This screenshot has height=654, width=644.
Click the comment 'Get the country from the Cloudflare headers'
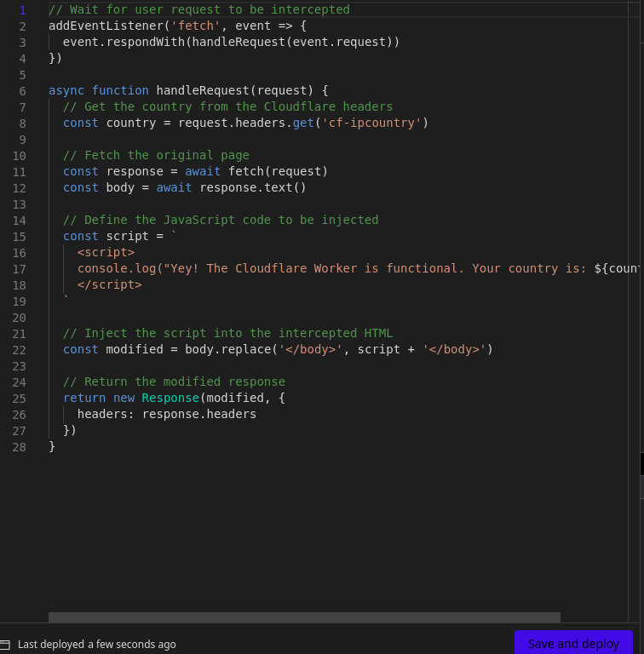227,106
